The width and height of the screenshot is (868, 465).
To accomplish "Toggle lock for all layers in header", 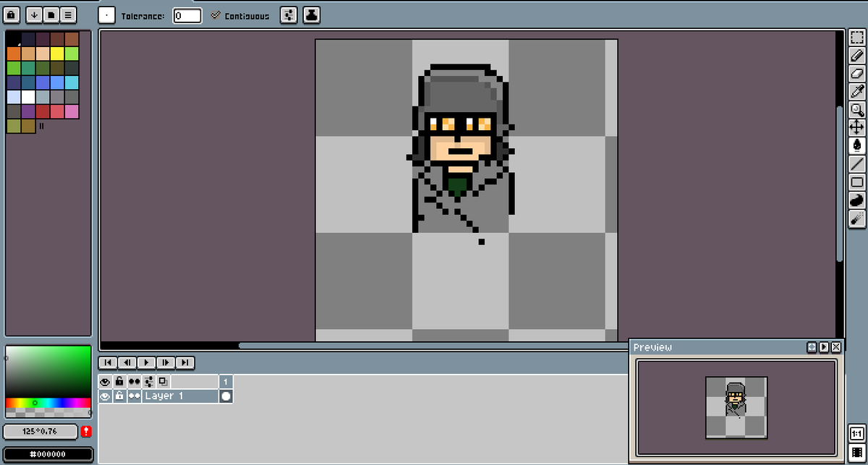I will click(119, 381).
